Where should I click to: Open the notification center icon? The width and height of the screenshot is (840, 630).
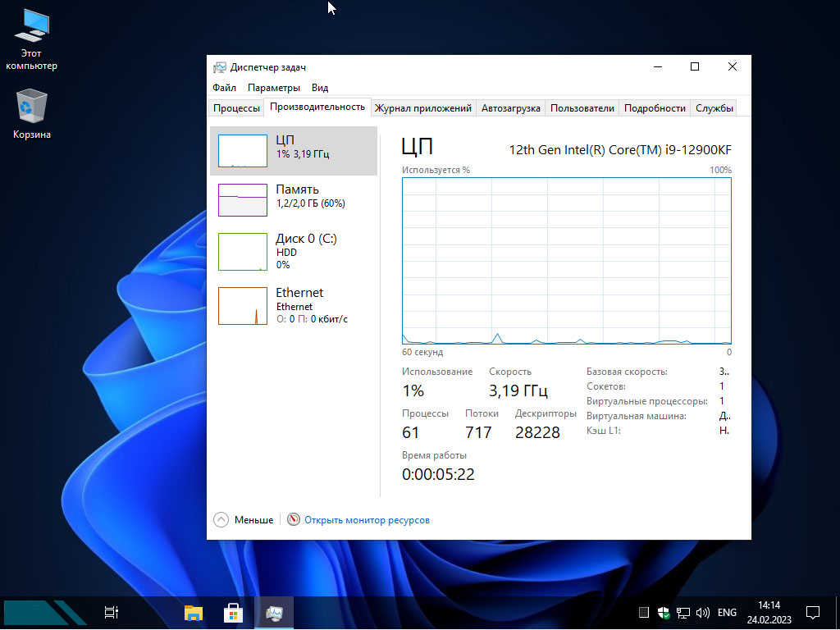coord(813,612)
